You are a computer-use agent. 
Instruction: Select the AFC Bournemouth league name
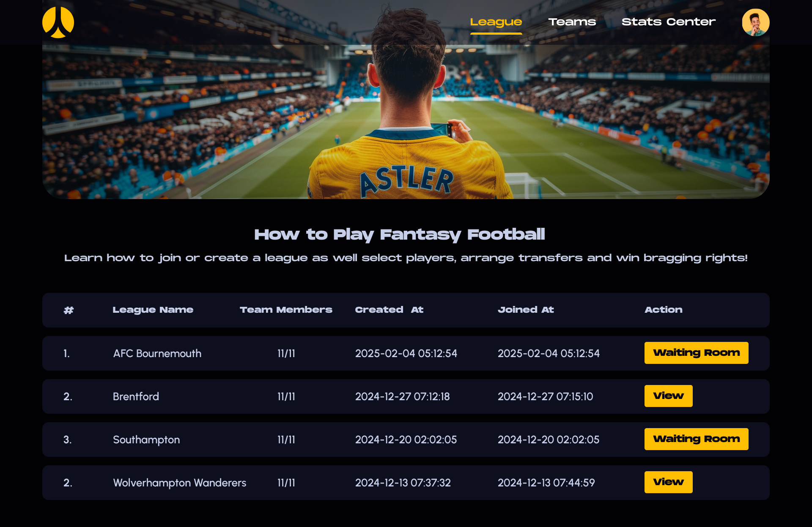point(157,353)
